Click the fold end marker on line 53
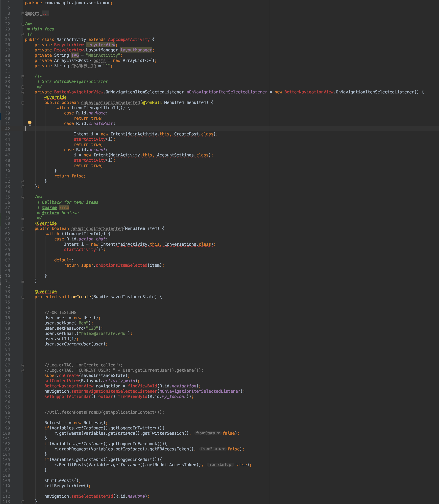This screenshot has height=504, width=439. click(23, 187)
